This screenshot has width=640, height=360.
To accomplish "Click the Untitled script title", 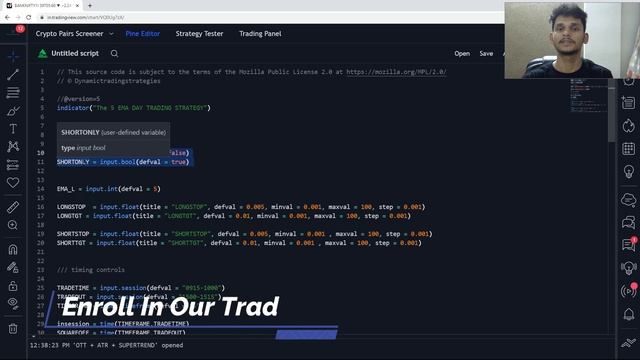I will coord(75,53).
